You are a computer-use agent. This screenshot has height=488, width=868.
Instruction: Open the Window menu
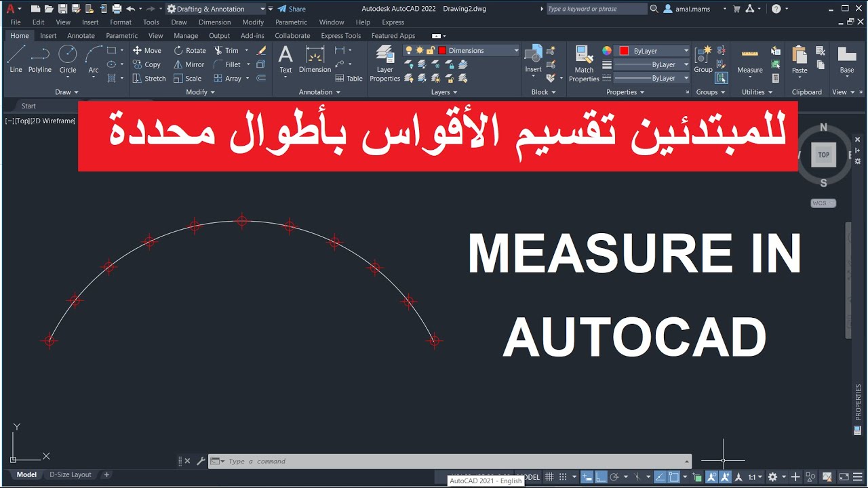click(x=332, y=22)
